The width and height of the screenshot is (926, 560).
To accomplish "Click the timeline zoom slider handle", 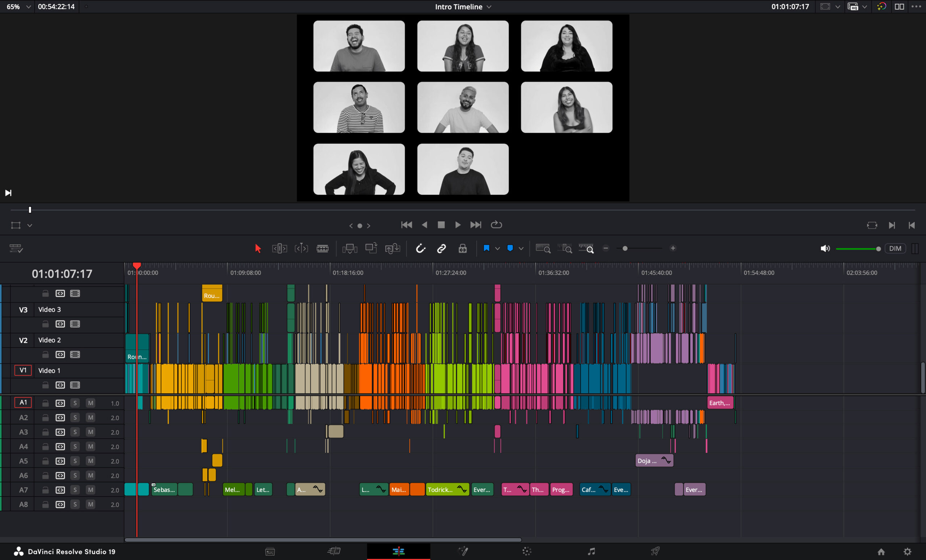I will point(625,249).
